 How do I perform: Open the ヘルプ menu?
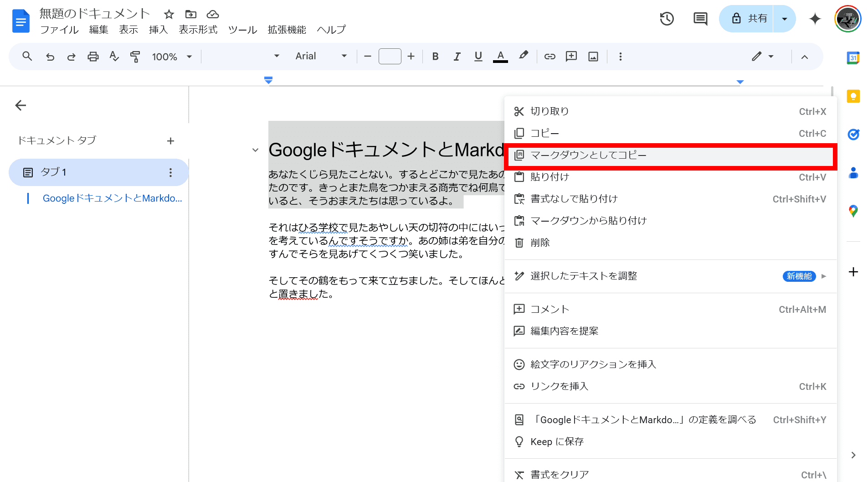[x=331, y=30]
